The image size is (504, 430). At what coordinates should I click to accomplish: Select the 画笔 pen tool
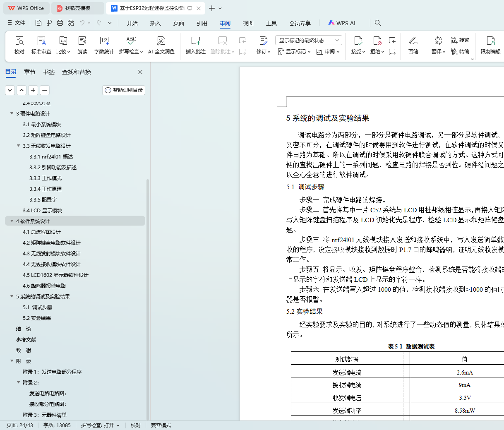click(413, 45)
